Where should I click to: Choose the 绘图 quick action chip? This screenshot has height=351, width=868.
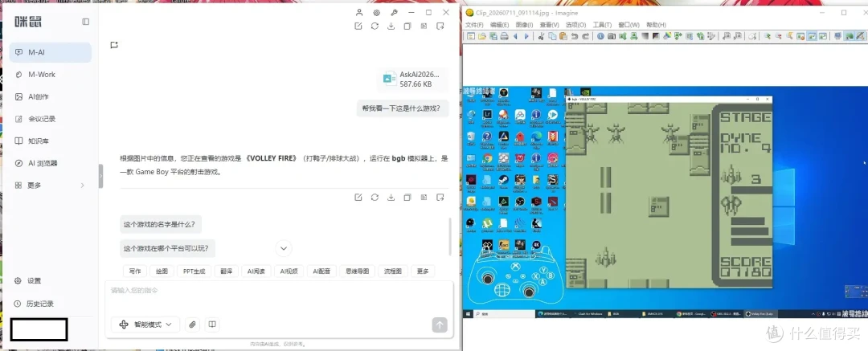click(x=162, y=271)
